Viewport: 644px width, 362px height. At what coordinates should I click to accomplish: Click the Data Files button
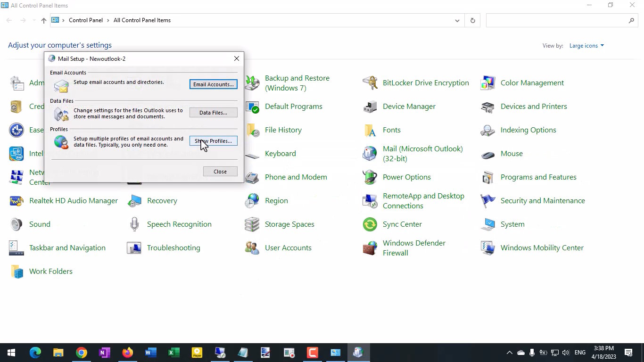pyautogui.click(x=213, y=113)
